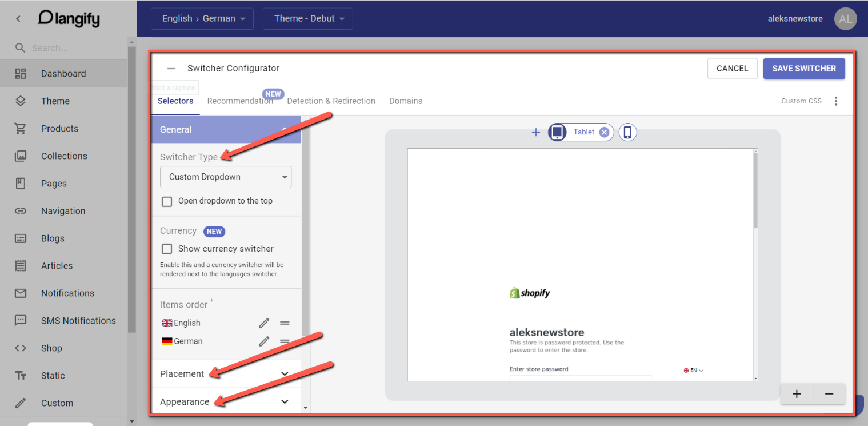Click the preview frame vertical scrollbar
This screenshot has height=426, width=868.
click(755, 192)
